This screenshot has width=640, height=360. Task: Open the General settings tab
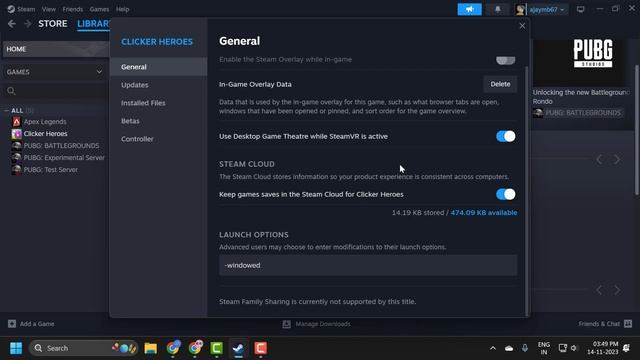158,67
